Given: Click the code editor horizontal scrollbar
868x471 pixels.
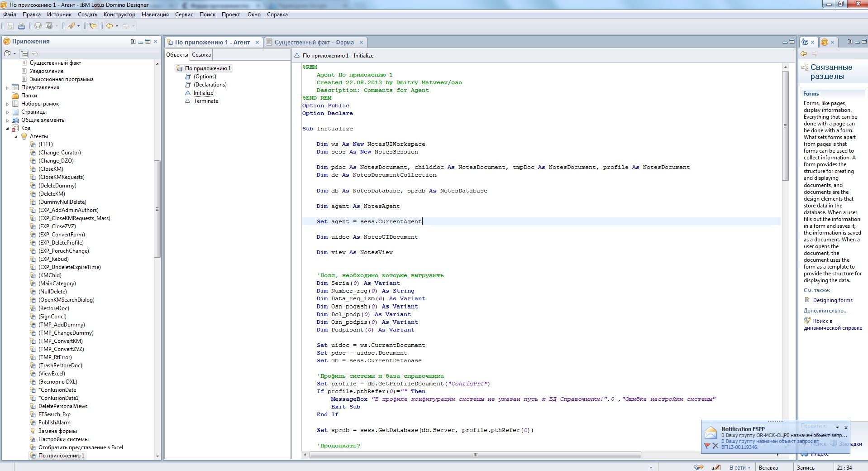Looking at the screenshot, I should point(475,455).
